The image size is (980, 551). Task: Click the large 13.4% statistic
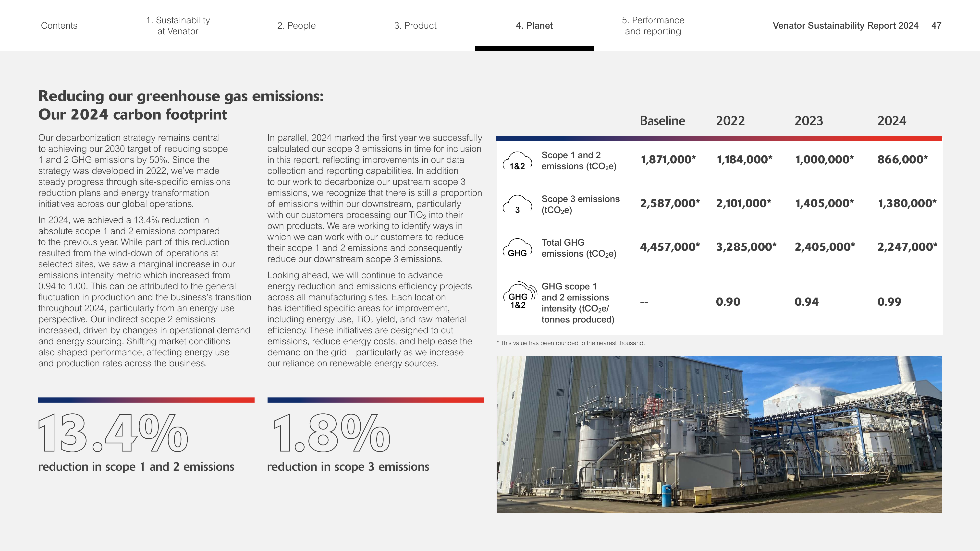coord(113,433)
